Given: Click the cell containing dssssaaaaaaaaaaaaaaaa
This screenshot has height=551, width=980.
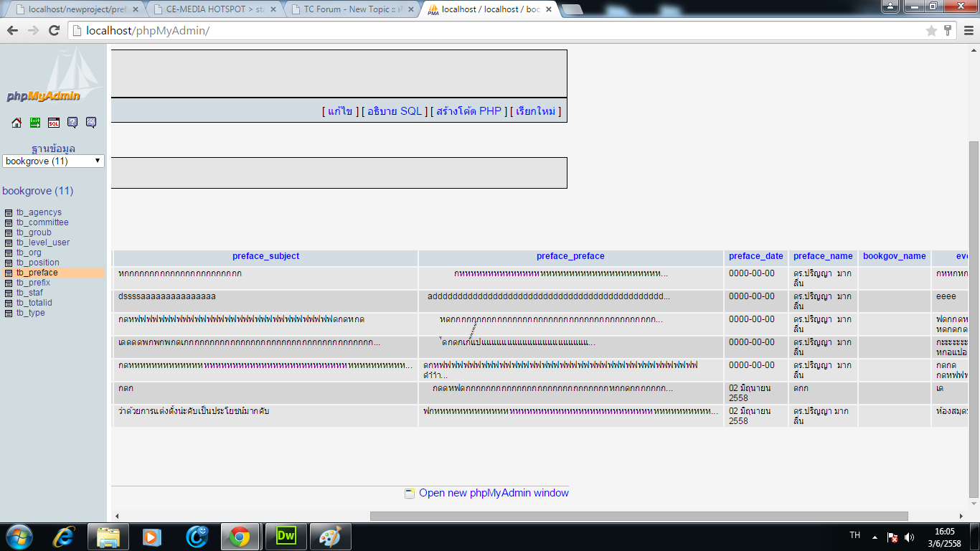Looking at the screenshot, I should point(265,301).
